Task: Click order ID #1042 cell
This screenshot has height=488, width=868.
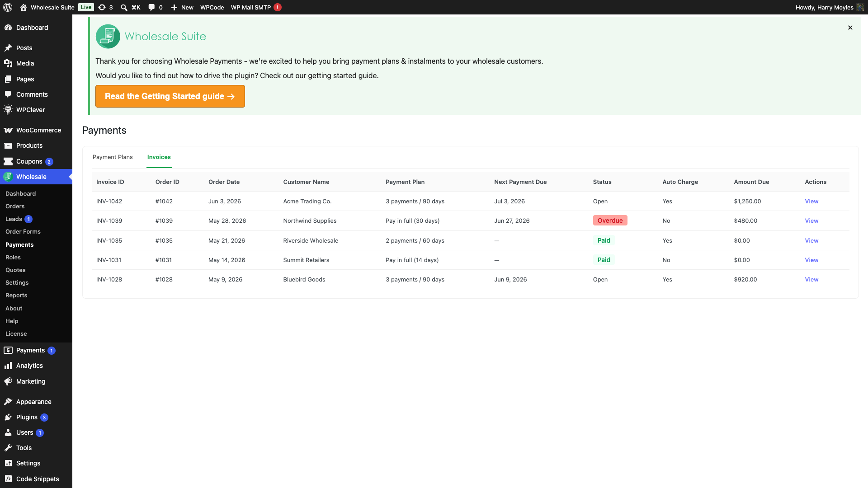Action: [x=164, y=201]
